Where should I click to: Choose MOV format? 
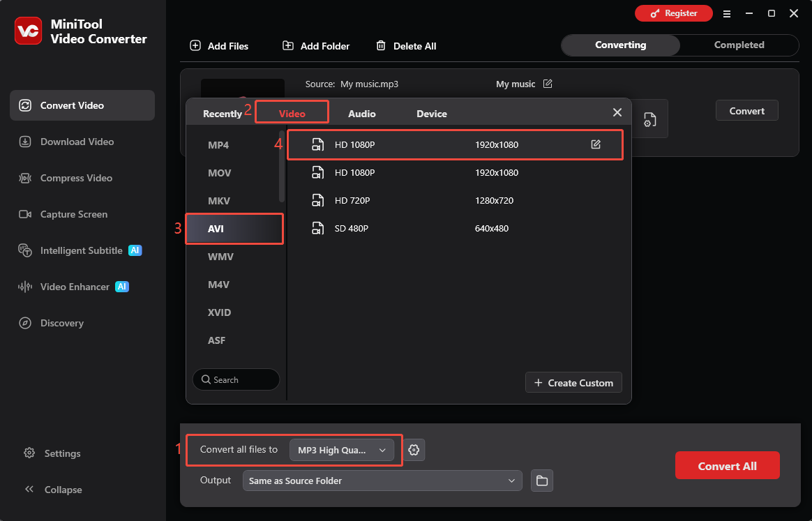tap(234, 173)
